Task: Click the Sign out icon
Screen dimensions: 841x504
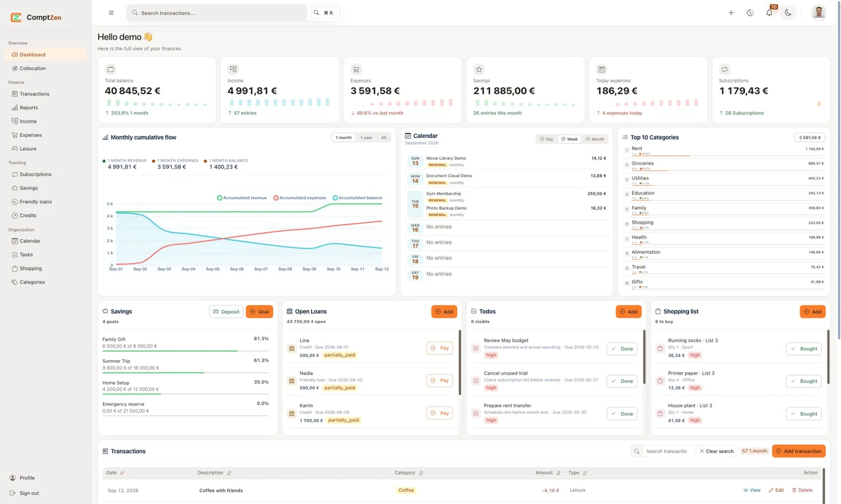Action: click(13, 493)
